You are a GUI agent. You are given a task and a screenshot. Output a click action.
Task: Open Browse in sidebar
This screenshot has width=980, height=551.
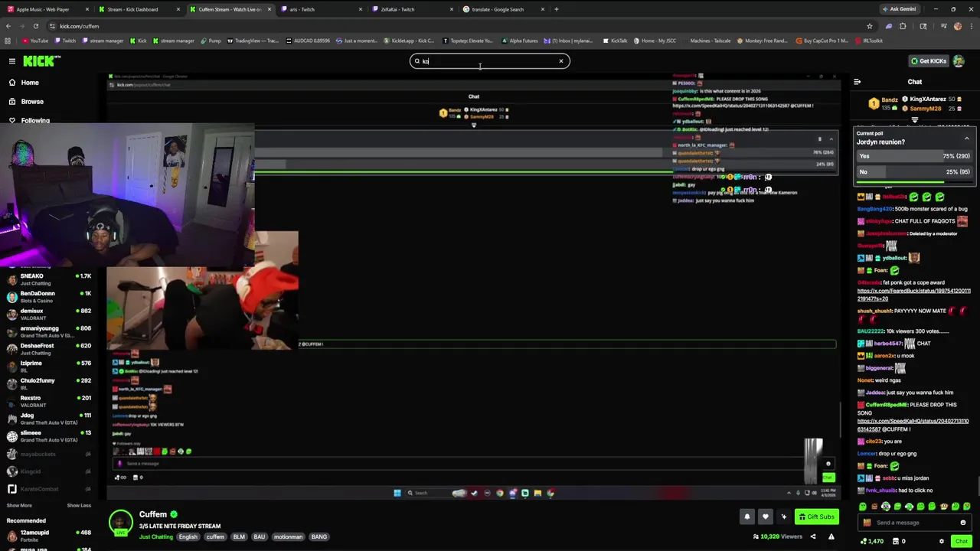[32, 102]
